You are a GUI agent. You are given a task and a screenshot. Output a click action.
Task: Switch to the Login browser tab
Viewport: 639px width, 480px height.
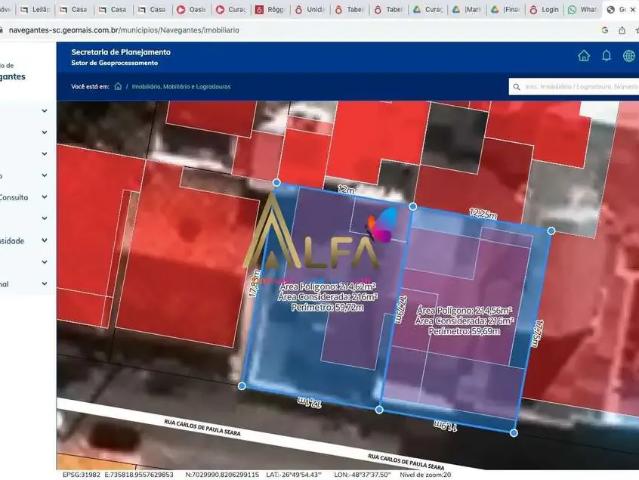pyautogui.click(x=544, y=9)
